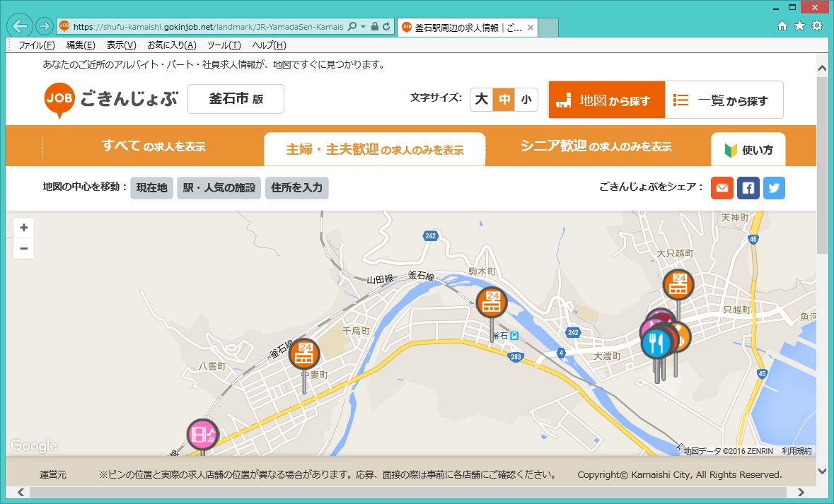
Task: Show only シニア歓迎 job listings
Action: 596,147
